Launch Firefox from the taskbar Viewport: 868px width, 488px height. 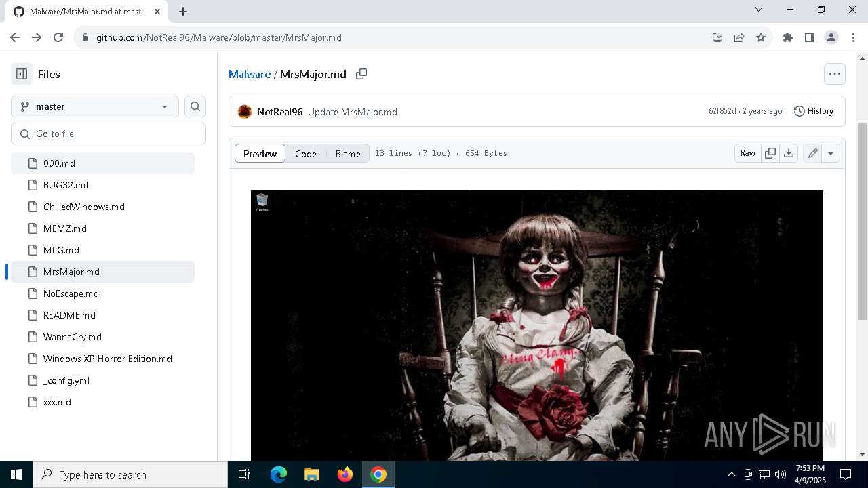[x=345, y=474]
